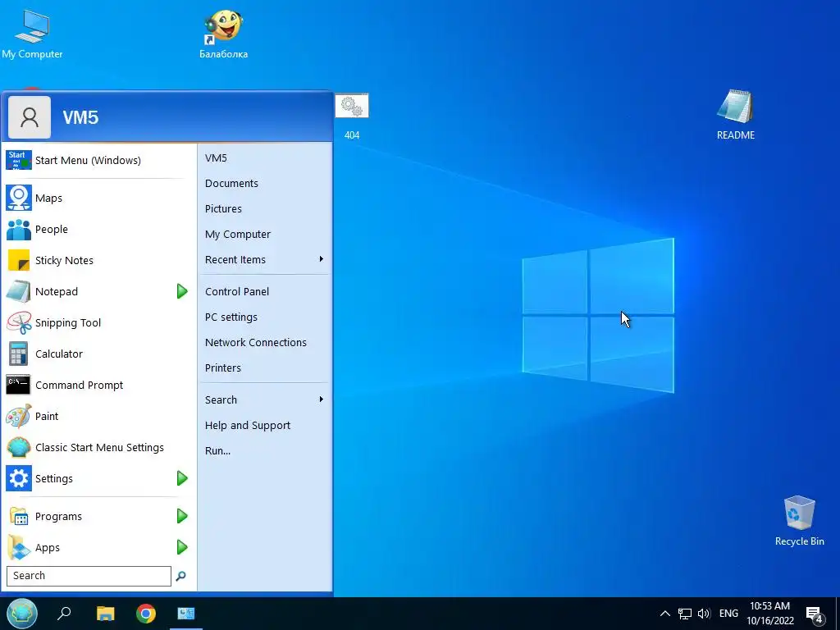
Task: Open the README desktop icon
Action: pyautogui.click(x=736, y=114)
